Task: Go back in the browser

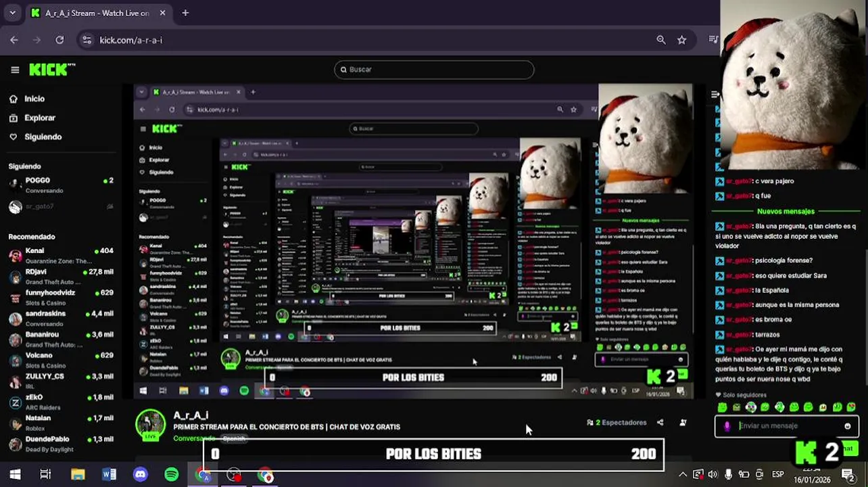Action: (x=14, y=40)
